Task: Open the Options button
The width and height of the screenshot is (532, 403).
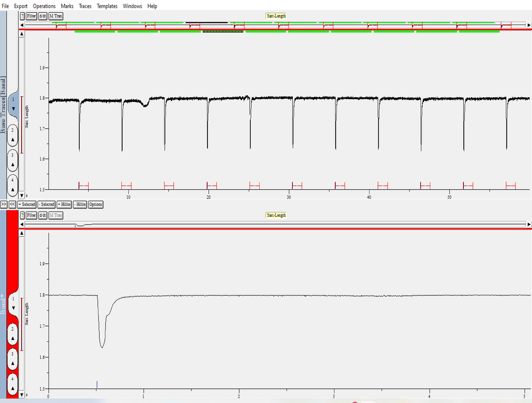Action: pos(95,204)
